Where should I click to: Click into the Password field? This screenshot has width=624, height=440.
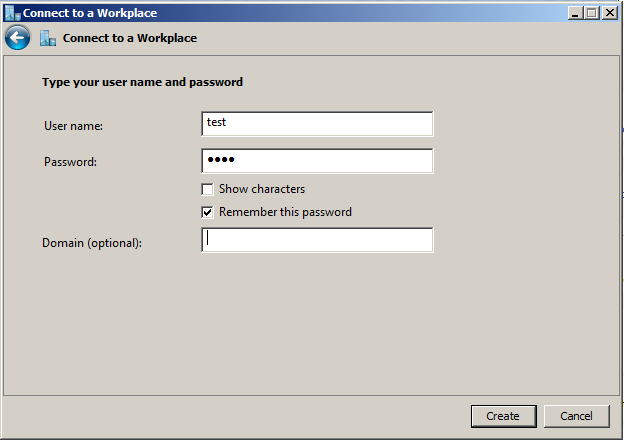(x=317, y=161)
